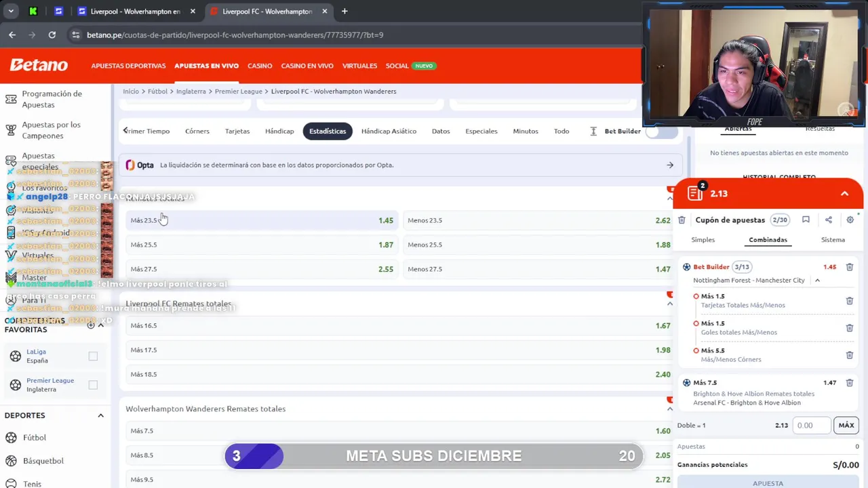Switch to the Minutos tab
Screen dimensions: 868x488
(x=526, y=131)
